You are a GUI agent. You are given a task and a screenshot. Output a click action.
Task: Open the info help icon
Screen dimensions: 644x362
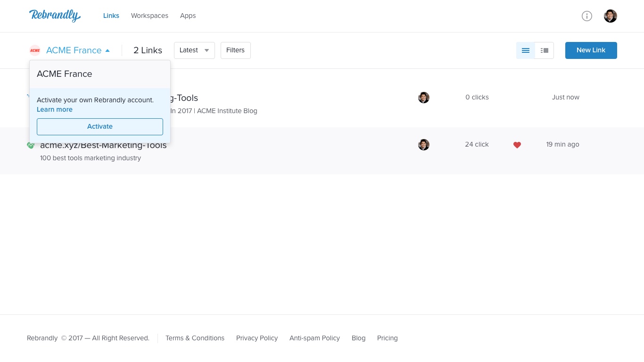click(587, 16)
